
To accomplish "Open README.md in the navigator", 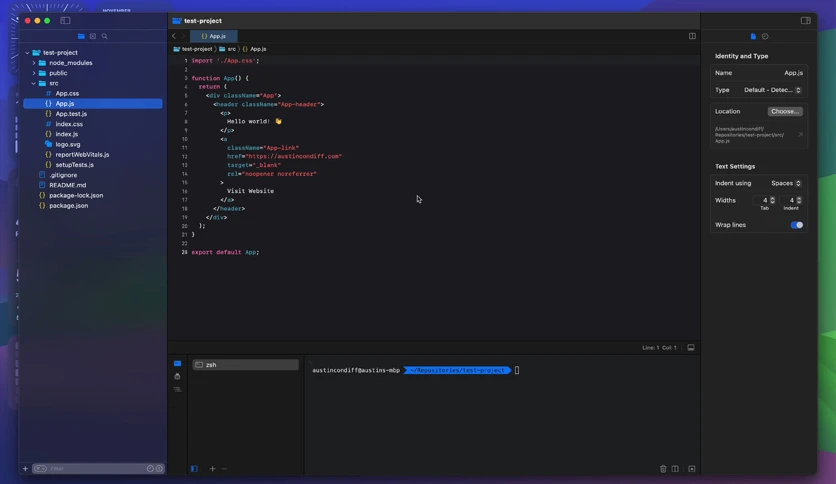I will (68, 185).
